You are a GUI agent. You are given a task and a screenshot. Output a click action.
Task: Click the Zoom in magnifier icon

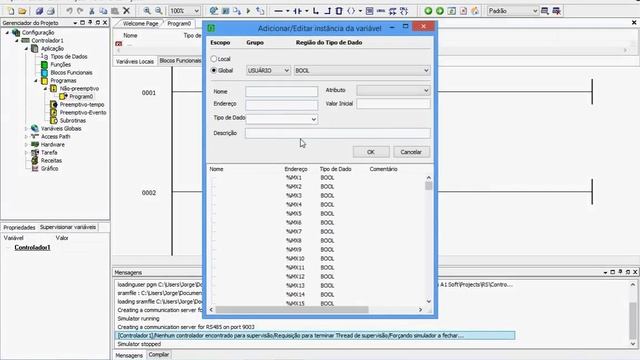click(147, 11)
